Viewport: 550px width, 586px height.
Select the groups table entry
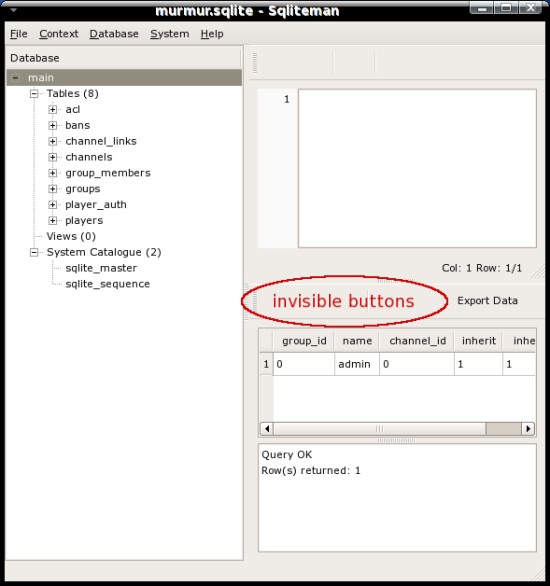(x=83, y=189)
